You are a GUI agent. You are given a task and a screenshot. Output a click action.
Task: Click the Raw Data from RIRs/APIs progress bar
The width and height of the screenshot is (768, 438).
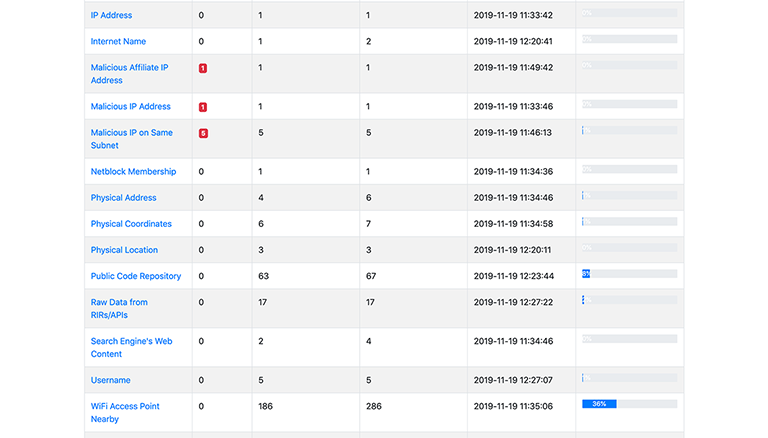[x=629, y=299]
